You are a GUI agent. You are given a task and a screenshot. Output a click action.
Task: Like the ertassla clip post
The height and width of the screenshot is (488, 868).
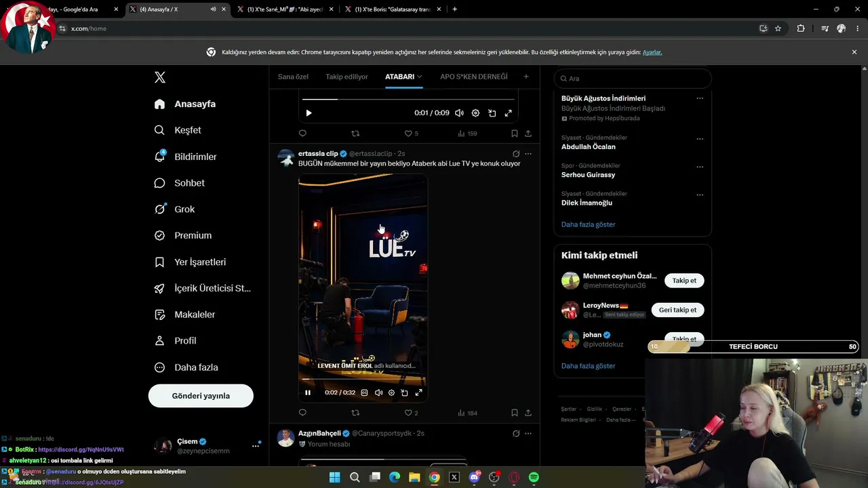[x=411, y=413]
